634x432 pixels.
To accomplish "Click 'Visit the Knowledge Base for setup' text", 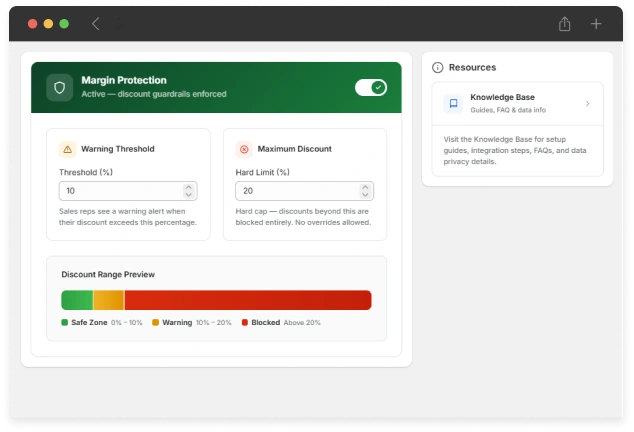I will 515,150.
